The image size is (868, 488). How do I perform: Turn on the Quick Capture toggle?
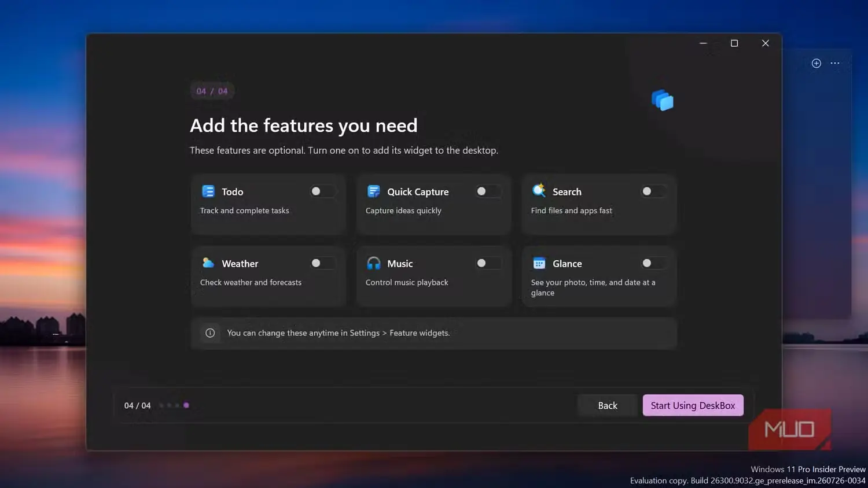(x=488, y=191)
